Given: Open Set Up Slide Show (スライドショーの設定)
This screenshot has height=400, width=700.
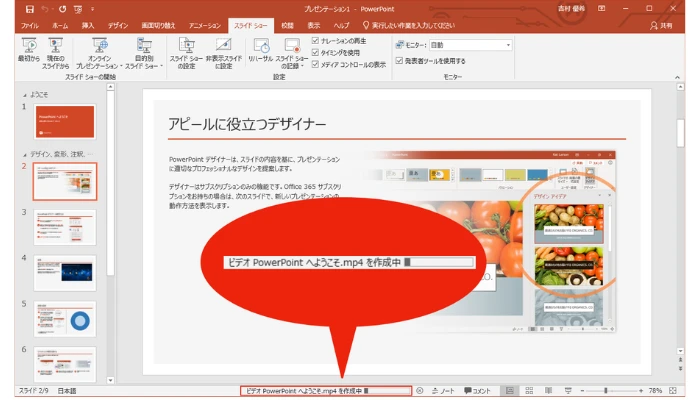Looking at the screenshot, I should pyautogui.click(x=186, y=53).
